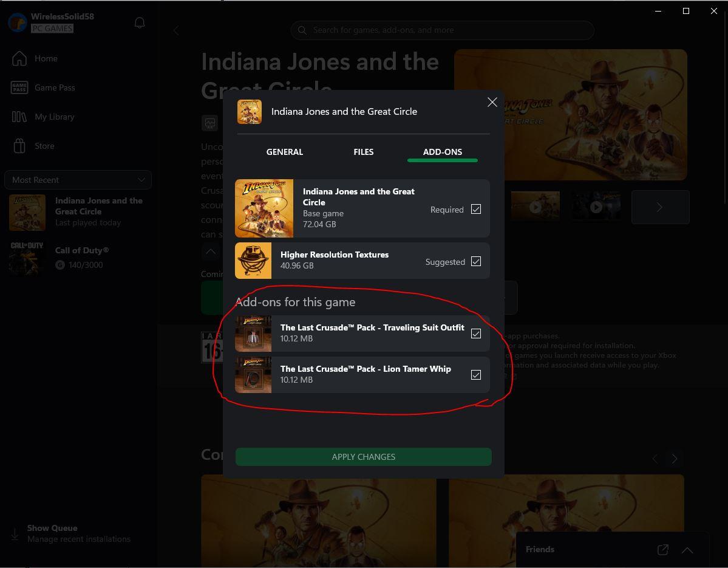Open My Library from sidebar
The height and width of the screenshot is (568, 728).
(54, 117)
